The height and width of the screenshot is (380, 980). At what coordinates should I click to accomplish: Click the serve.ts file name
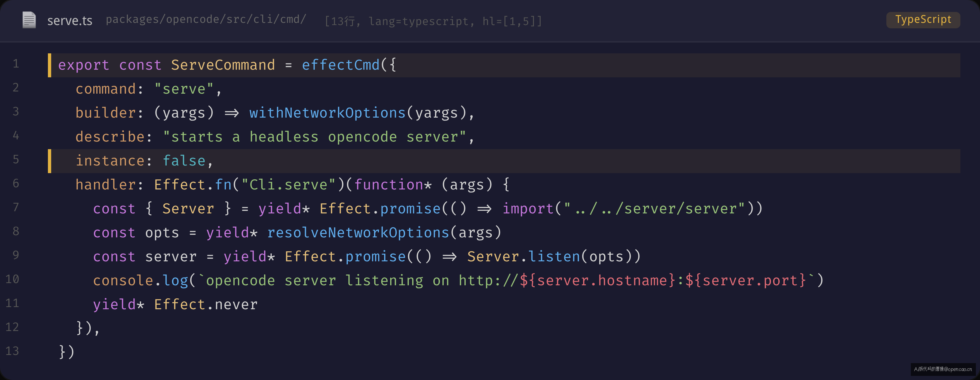coord(70,20)
